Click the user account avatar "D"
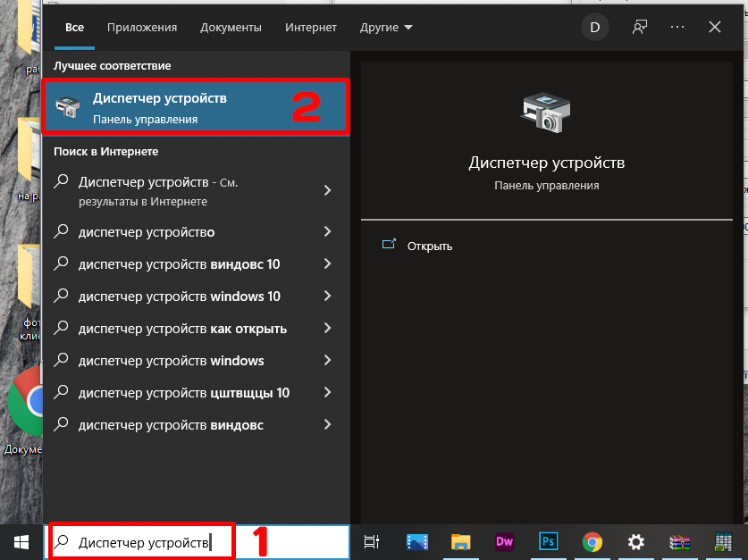The width and height of the screenshot is (748, 560). (x=595, y=28)
